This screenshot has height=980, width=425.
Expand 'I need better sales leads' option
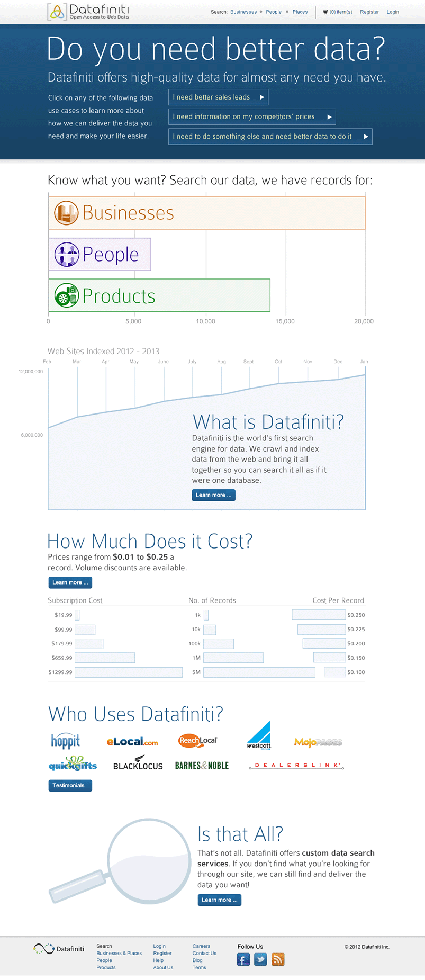(218, 97)
